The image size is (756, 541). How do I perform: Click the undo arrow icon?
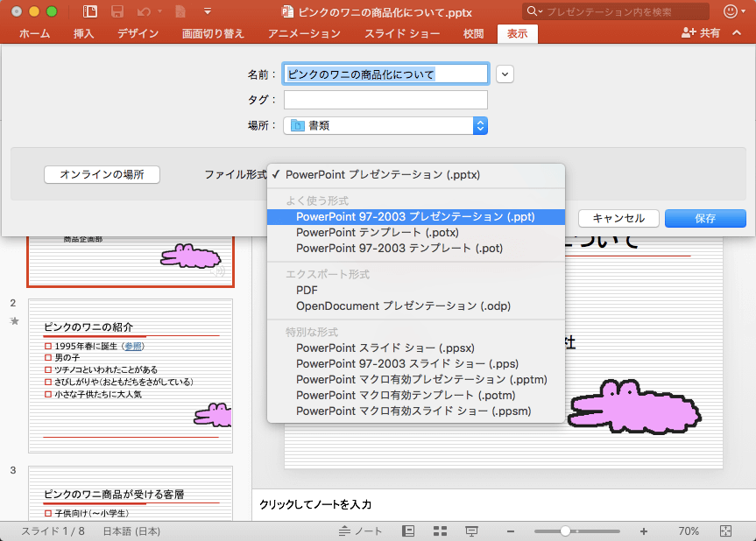[144, 11]
